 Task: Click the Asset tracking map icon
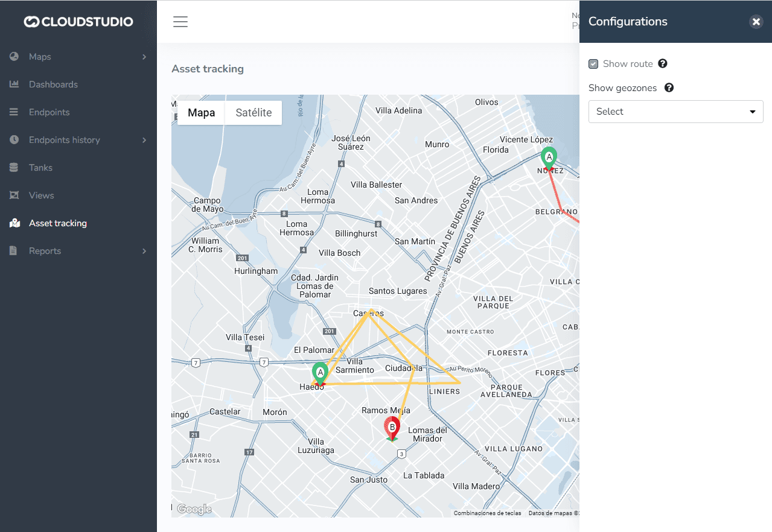pyautogui.click(x=14, y=223)
